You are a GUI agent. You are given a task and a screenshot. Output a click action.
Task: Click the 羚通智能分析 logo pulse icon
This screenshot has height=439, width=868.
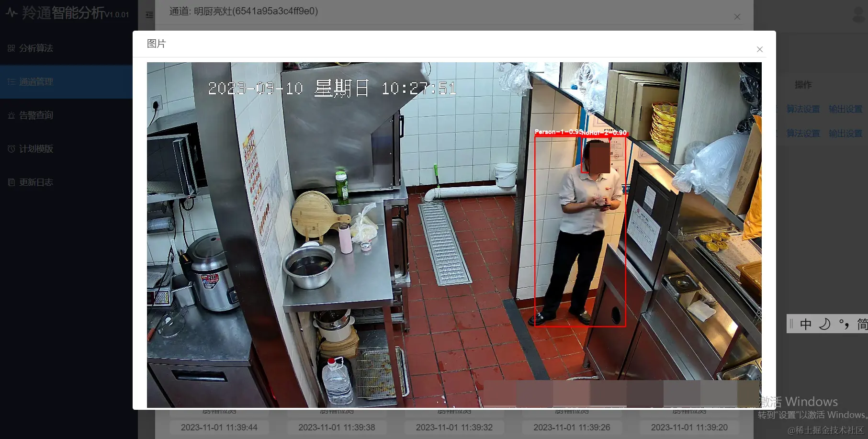tap(11, 12)
